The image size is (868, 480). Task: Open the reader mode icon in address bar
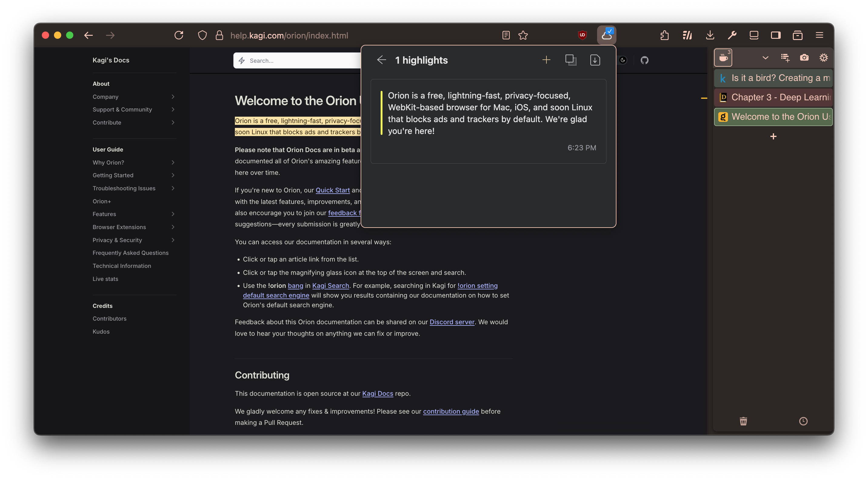click(x=506, y=35)
